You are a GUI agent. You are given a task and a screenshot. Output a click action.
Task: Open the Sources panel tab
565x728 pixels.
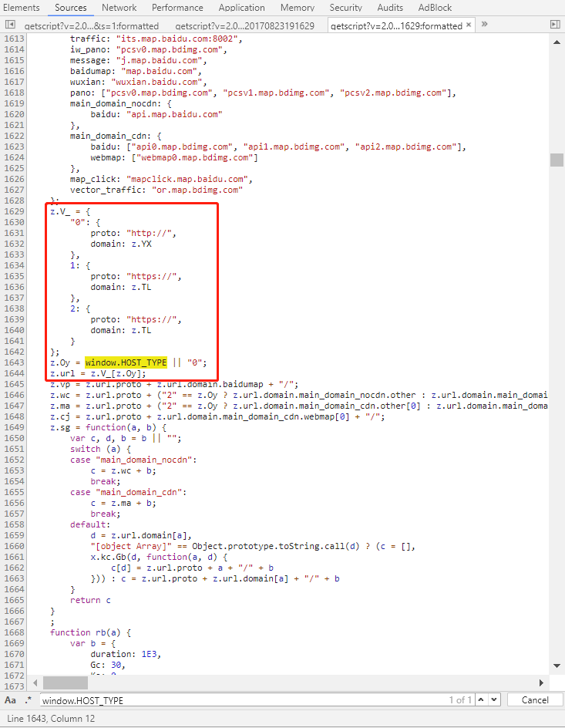[70, 8]
